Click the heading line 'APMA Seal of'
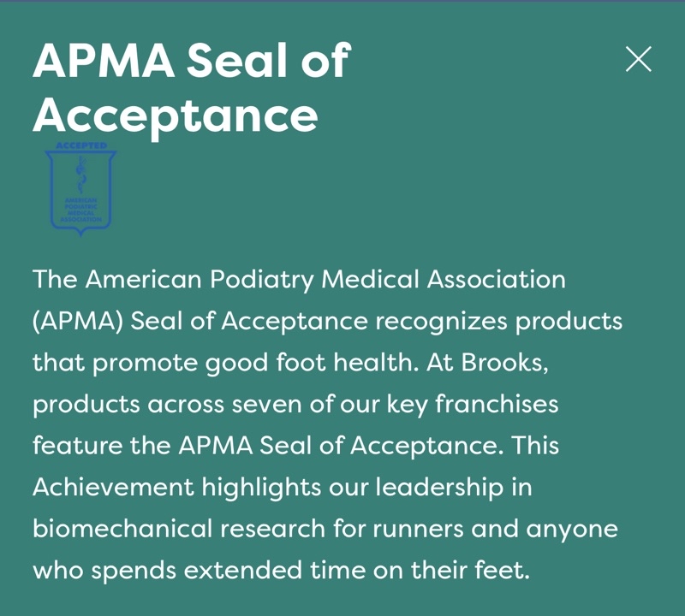 pos(192,59)
